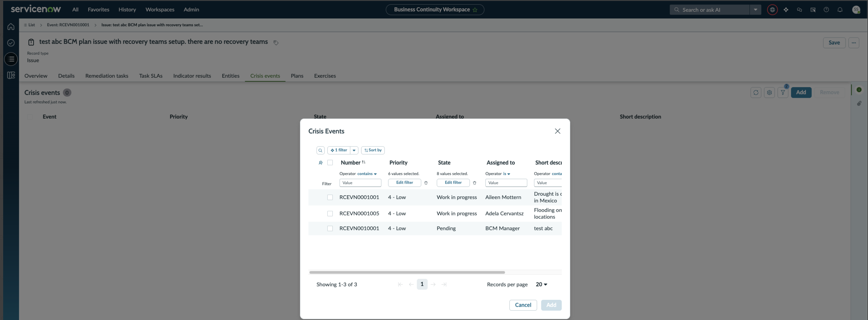Open the List icon in left sidebar
The height and width of the screenshot is (320, 868).
point(11,59)
